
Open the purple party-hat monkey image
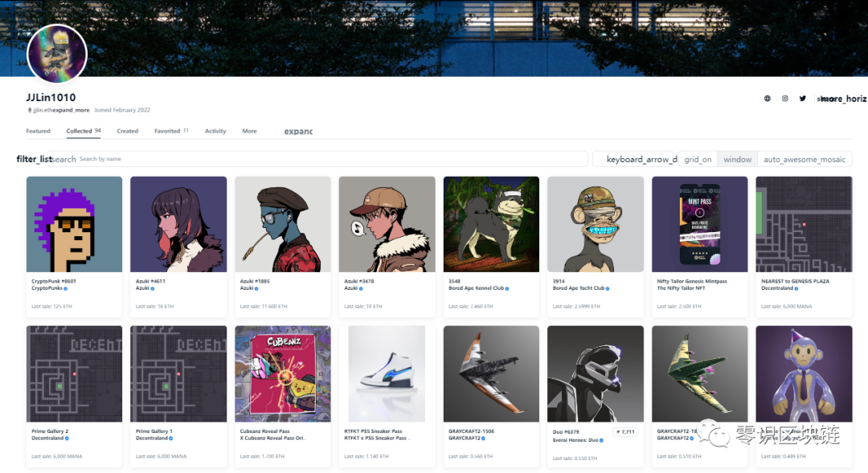point(804,374)
